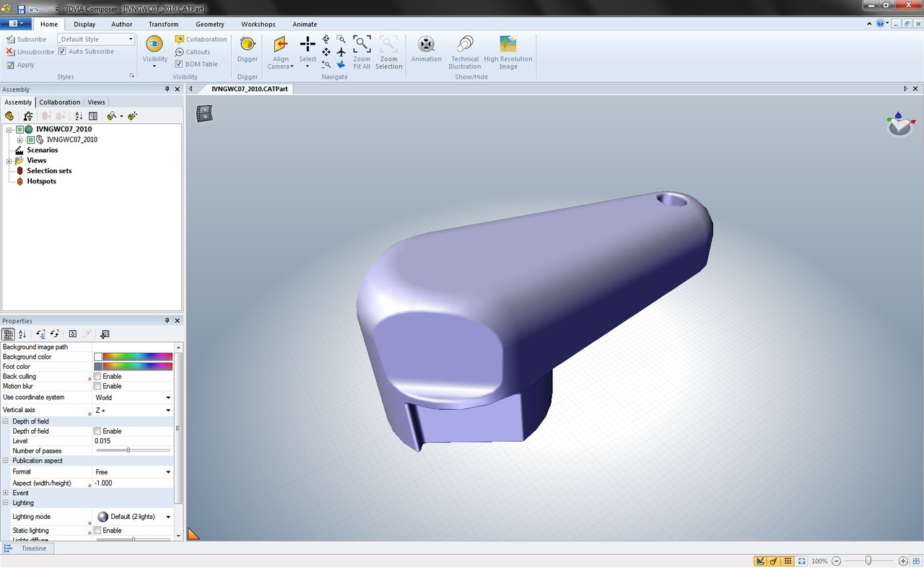Enable Back culling checkbox
The height and width of the screenshot is (568, 924).
pos(97,376)
